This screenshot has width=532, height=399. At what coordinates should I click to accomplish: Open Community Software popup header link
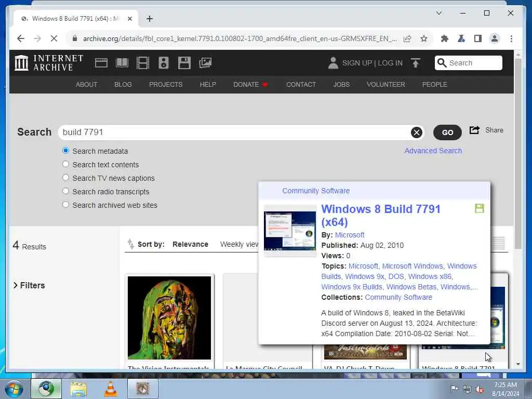click(x=316, y=191)
